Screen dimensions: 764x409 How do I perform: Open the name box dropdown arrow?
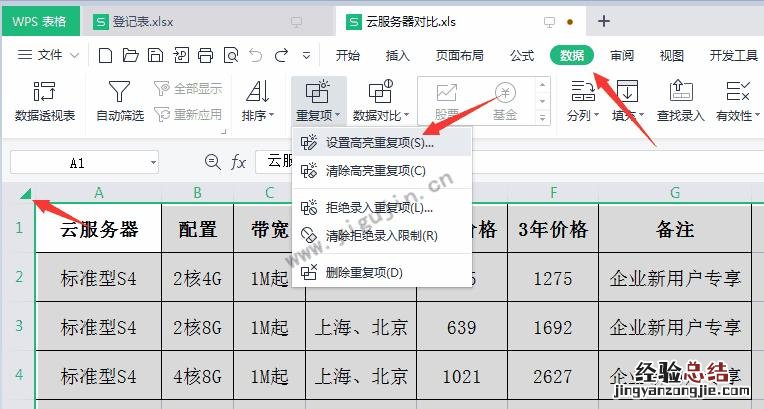pos(153,162)
